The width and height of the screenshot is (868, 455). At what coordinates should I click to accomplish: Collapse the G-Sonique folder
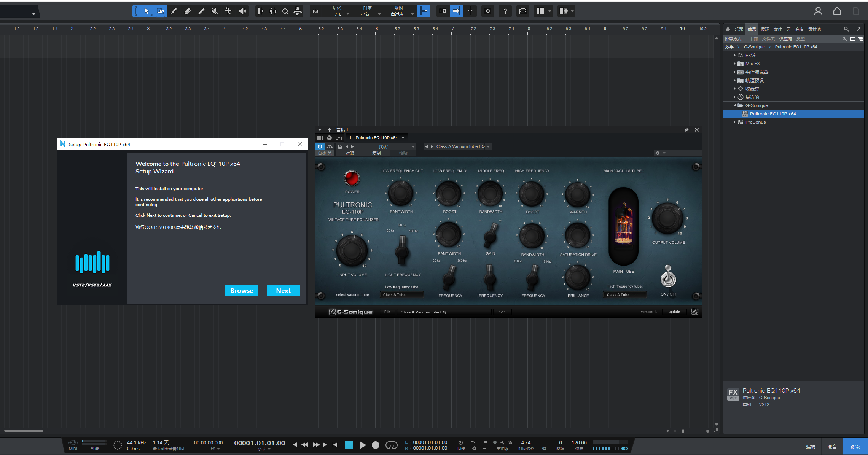pos(734,105)
